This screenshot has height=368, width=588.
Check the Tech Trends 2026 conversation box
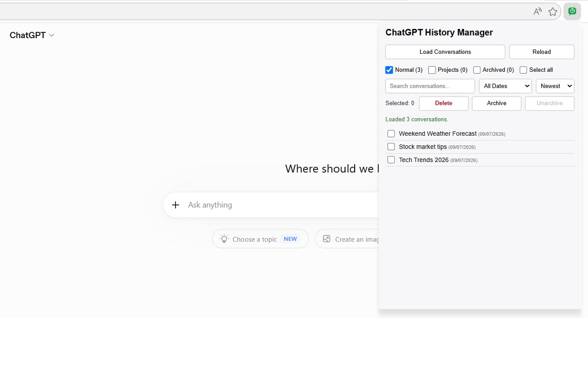pos(391,160)
